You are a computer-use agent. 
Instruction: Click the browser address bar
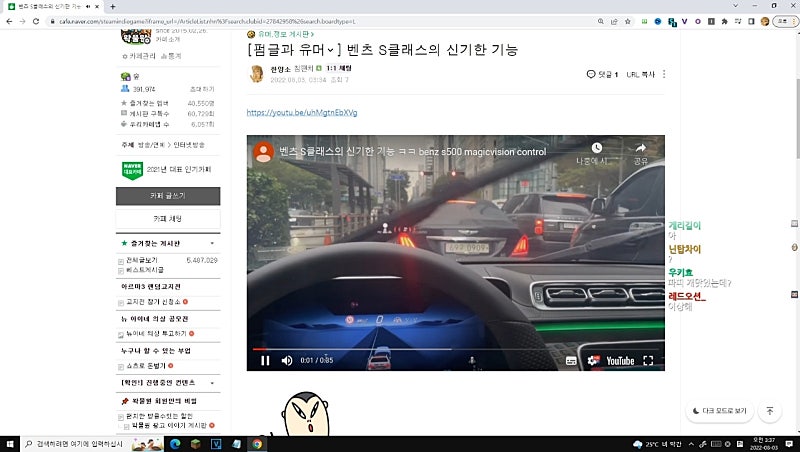321,21
